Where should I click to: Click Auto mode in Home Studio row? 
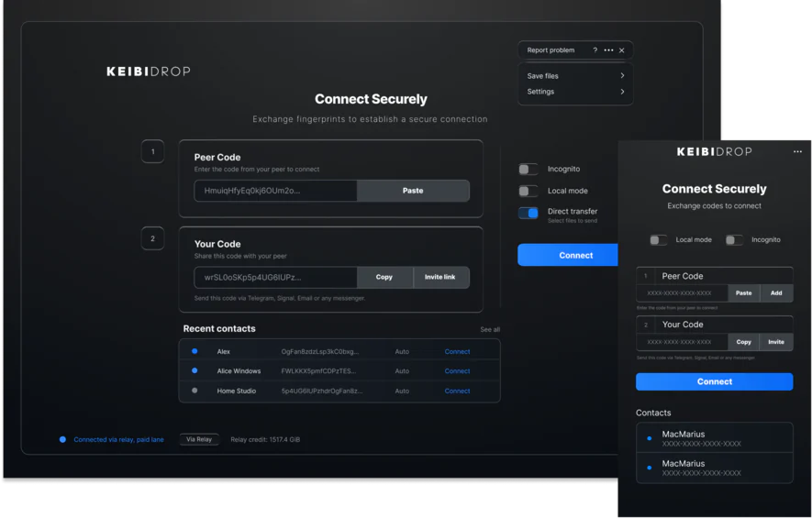tap(402, 391)
